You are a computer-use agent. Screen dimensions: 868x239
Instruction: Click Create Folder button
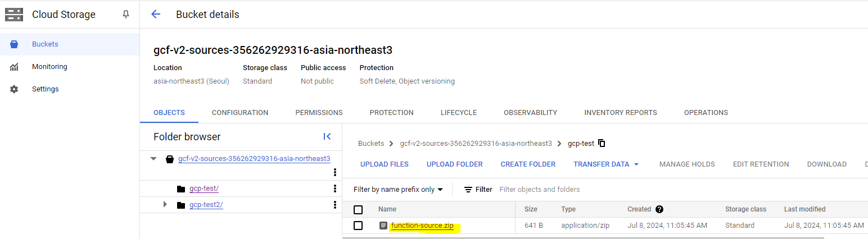(528, 164)
